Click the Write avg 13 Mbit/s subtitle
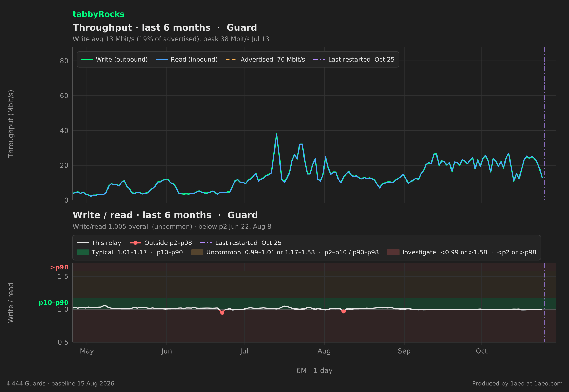This screenshot has width=569, height=392. pos(171,39)
